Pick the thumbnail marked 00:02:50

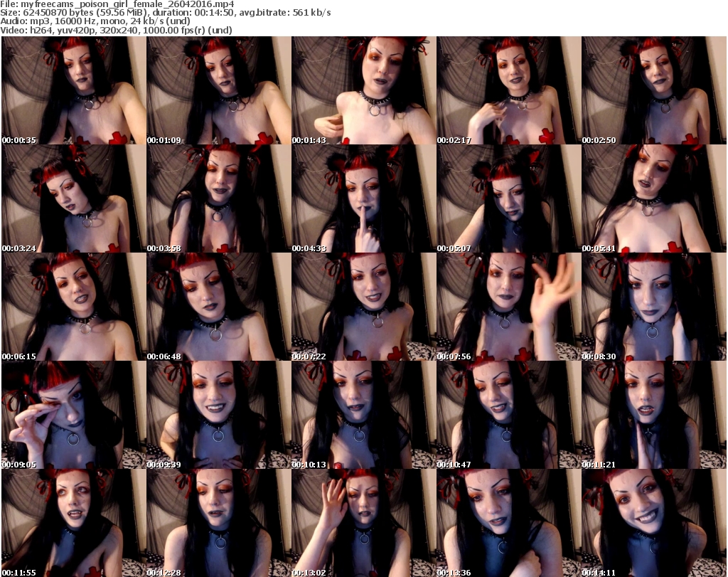(x=654, y=90)
